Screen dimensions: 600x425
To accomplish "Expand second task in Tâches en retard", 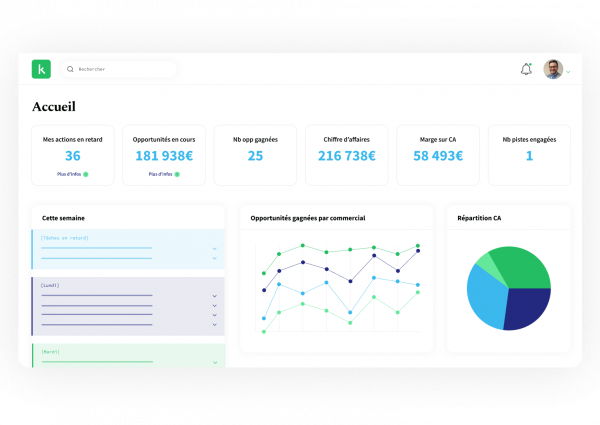I will (x=215, y=258).
